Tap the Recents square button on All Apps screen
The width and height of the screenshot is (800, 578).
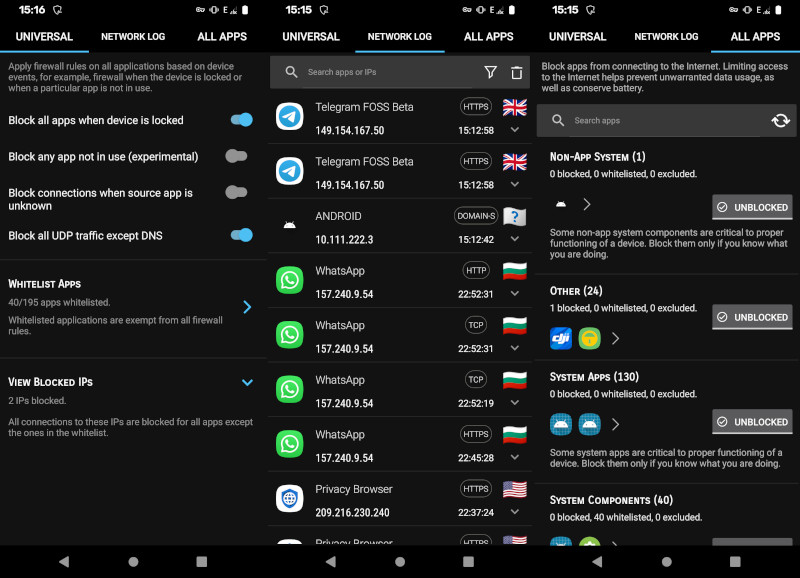coord(735,562)
